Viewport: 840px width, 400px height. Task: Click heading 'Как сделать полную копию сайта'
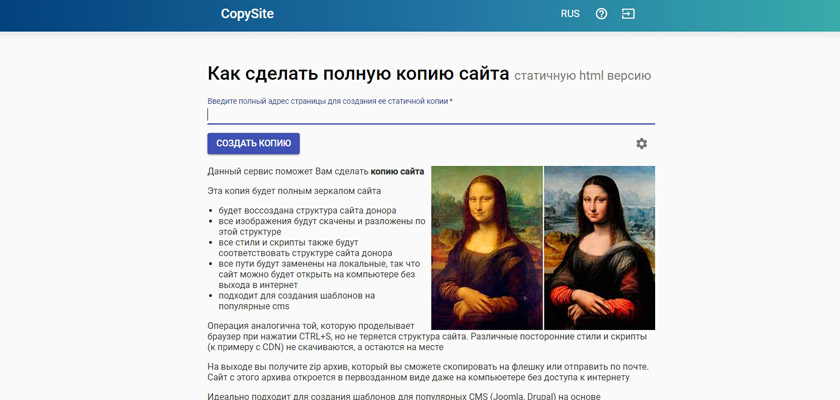(358, 74)
